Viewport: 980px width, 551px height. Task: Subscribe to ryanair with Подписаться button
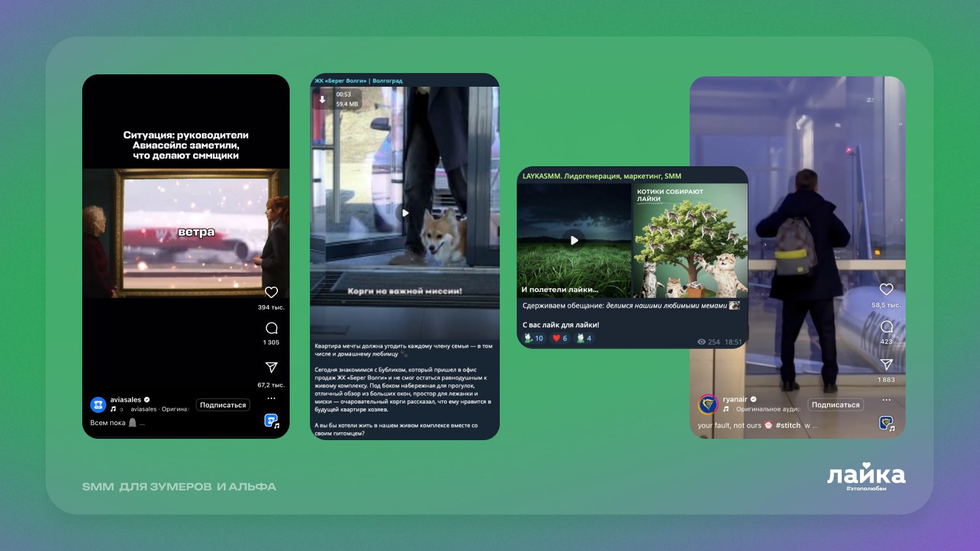point(836,405)
